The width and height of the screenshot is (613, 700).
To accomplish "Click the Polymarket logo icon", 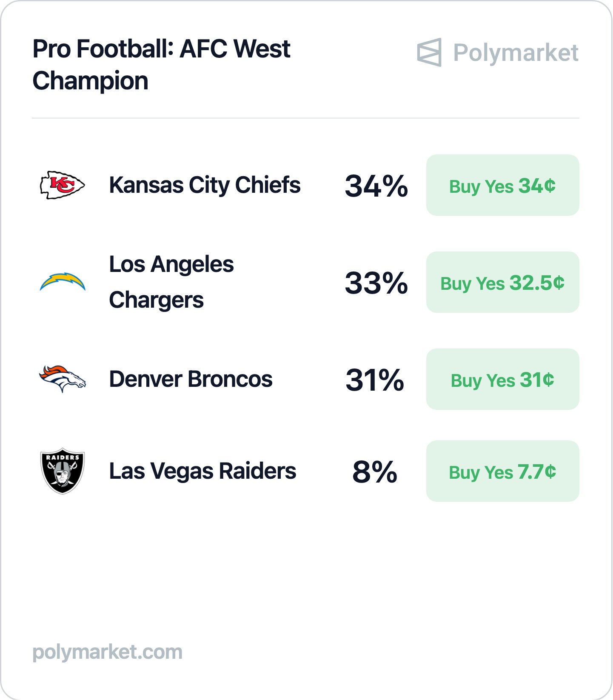I will coord(429,52).
